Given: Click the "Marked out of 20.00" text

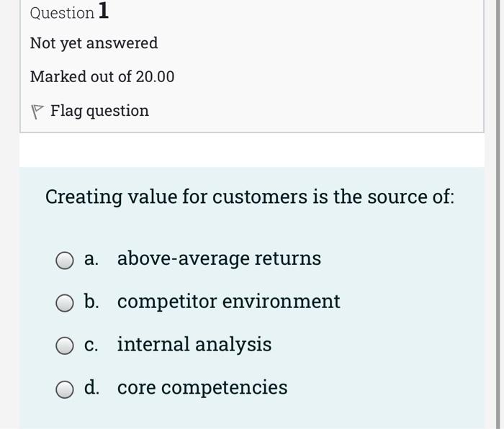Looking at the screenshot, I should click(102, 77).
